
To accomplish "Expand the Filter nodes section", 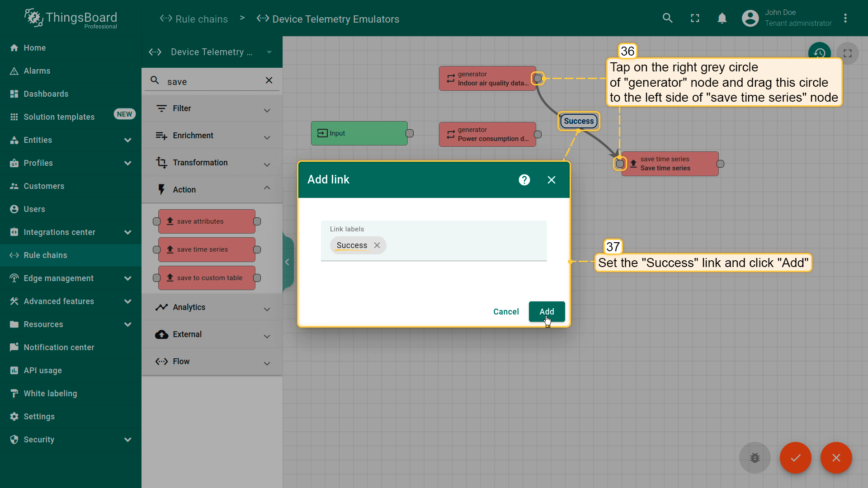I will 267,110.
